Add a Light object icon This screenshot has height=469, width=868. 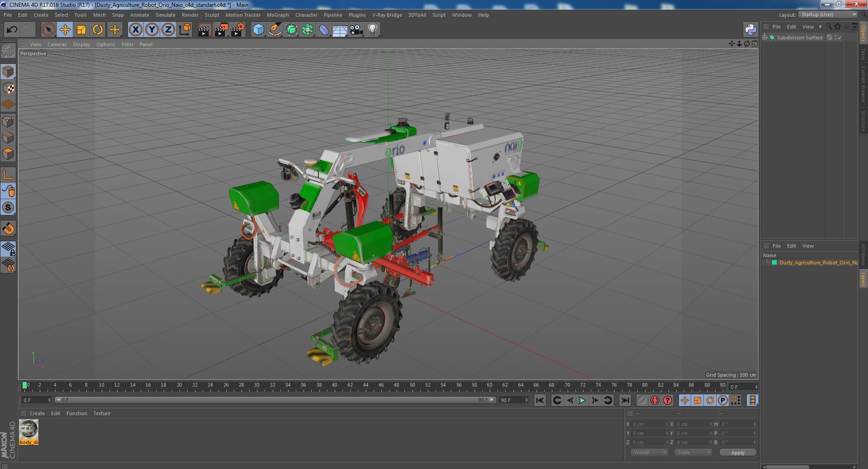pyautogui.click(x=372, y=30)
